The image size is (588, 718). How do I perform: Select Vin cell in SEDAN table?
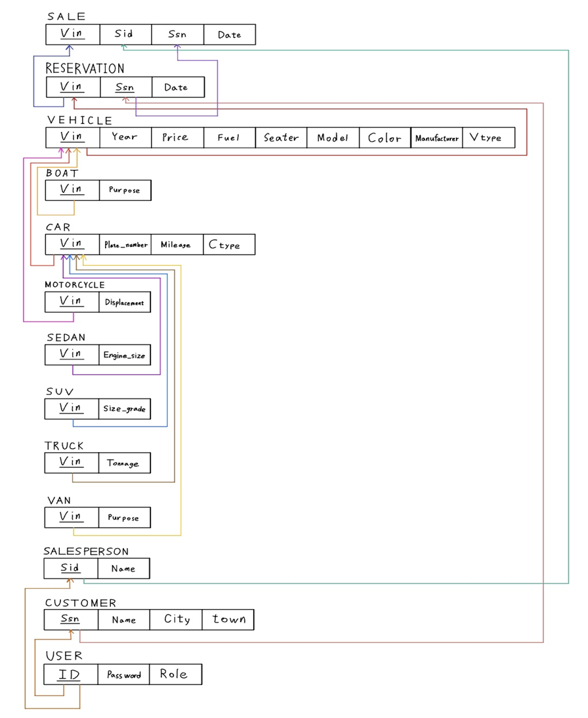[72, 355]
